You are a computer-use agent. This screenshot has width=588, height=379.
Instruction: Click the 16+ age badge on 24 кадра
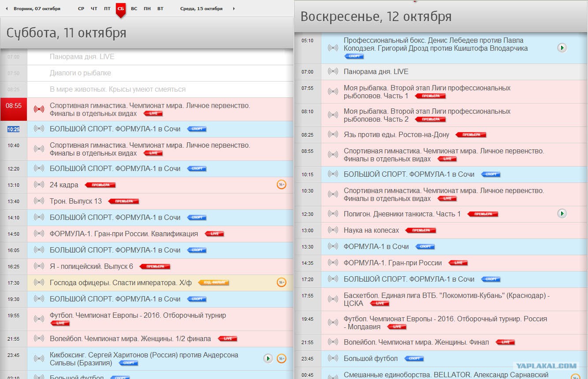pyautogui.click(x=281, y=185)
